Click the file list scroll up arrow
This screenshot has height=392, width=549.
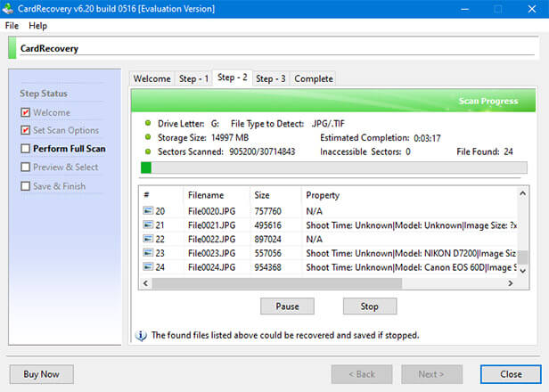(x=523, y=193)
